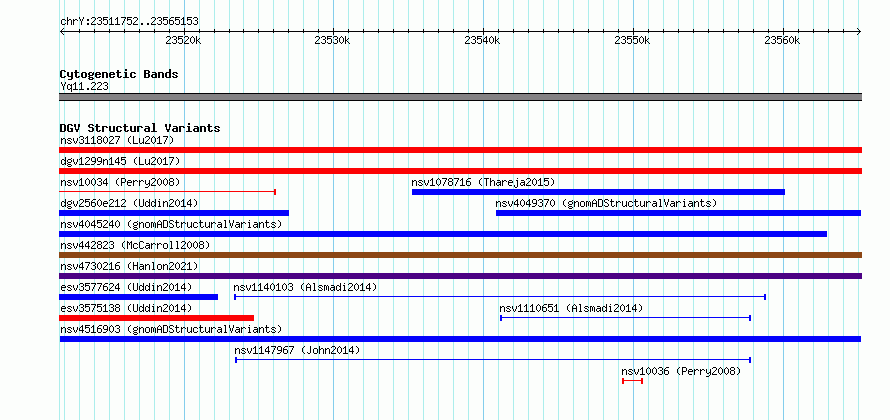Click the nsv1110651 (Alsmadi2014) thin blue line
The height and width of the screenshot is (420, 890).
pos(625,318)
